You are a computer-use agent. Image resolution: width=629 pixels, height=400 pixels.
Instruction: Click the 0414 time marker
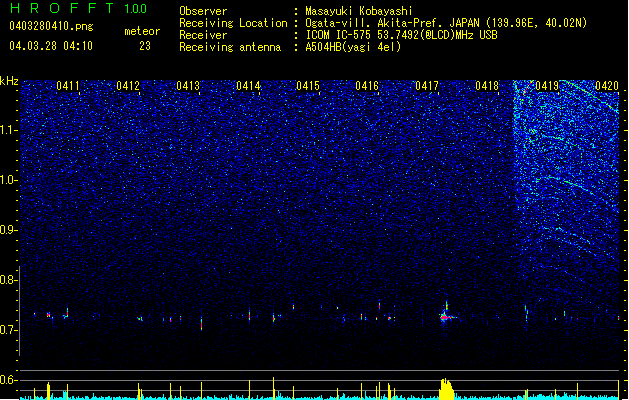248,86
